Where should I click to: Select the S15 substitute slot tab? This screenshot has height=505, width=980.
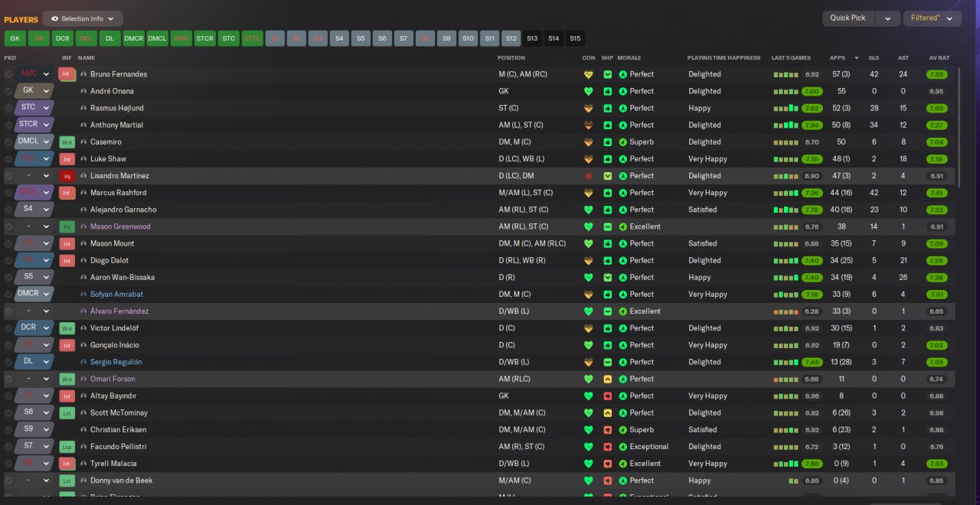tap(575, 38)
